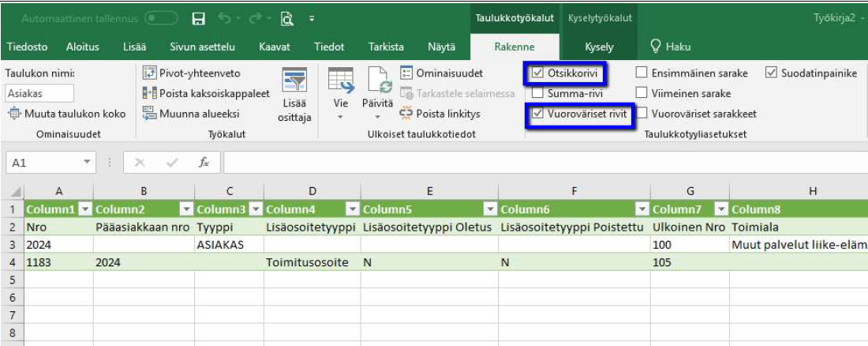Click the Päivitä refresh icon

(x=376, y=83)
